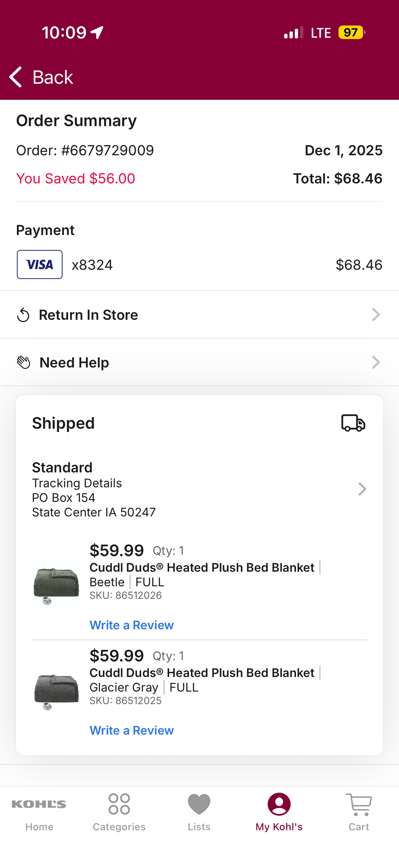This screenshot has height=868, width=399.
Task: Tap the Return In Store circular arrow icon
Action: [23, 315]
